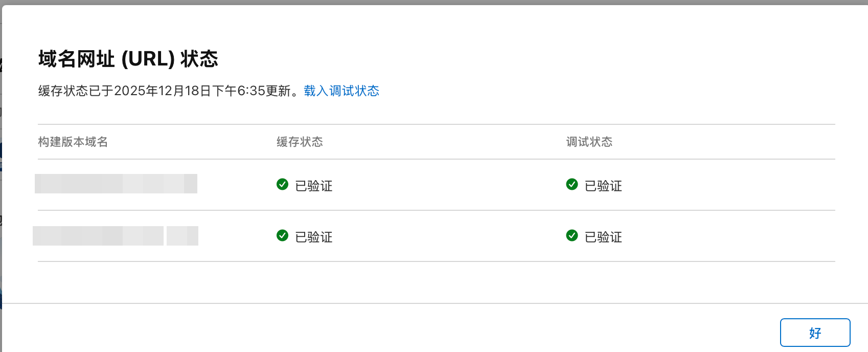Click 已验证 text in first row's 调试状态 column
Image resolution: width=868 pixels, height=352 pixels.
[603, 186]
